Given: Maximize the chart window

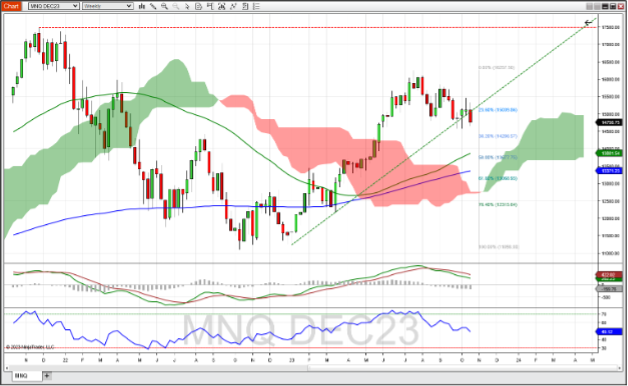Looking at the screenshot, I should (613, 6).
